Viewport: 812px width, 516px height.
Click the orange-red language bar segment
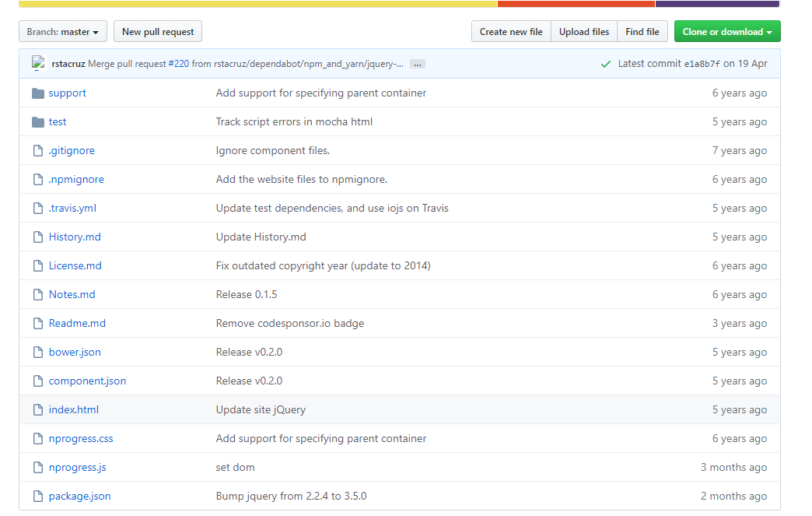click(x=576, y=4)
